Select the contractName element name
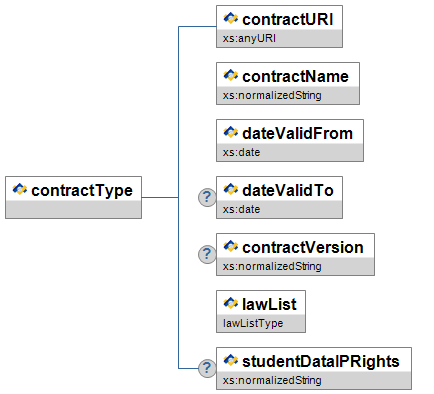The image size is (434, 394). click(295, 76)
